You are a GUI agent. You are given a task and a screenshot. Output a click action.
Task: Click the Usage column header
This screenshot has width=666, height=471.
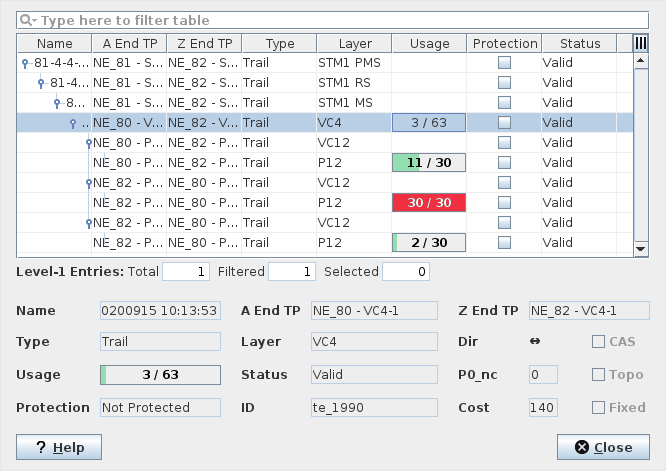[429, 44]
